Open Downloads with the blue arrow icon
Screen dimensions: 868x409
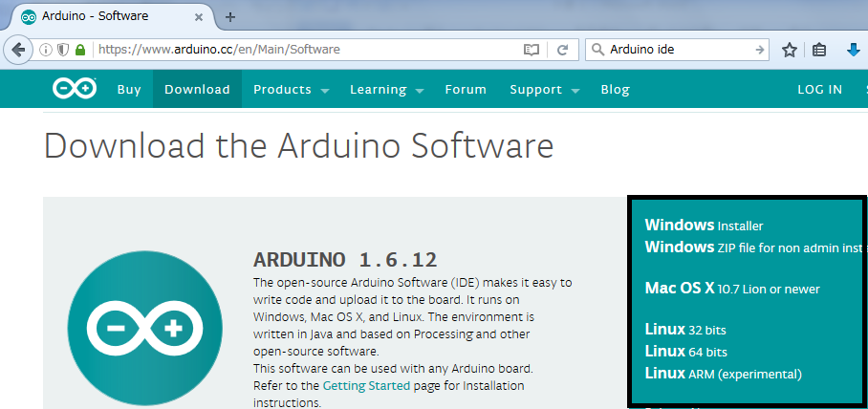click(853, 51)
